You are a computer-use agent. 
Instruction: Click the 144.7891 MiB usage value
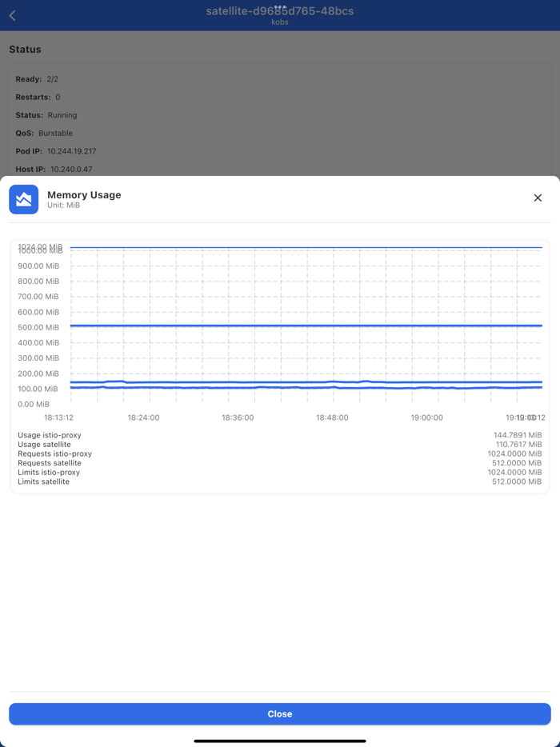[519, 435]
